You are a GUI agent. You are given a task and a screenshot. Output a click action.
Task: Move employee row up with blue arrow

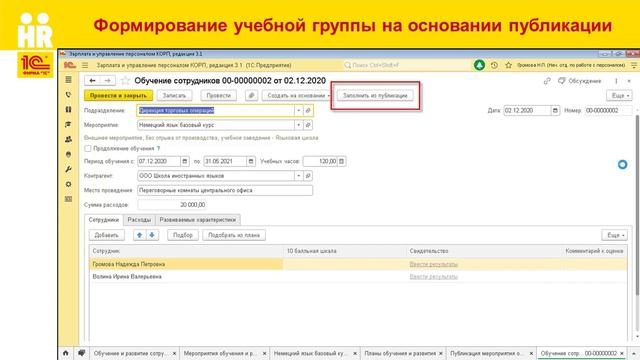pos(140,235)
